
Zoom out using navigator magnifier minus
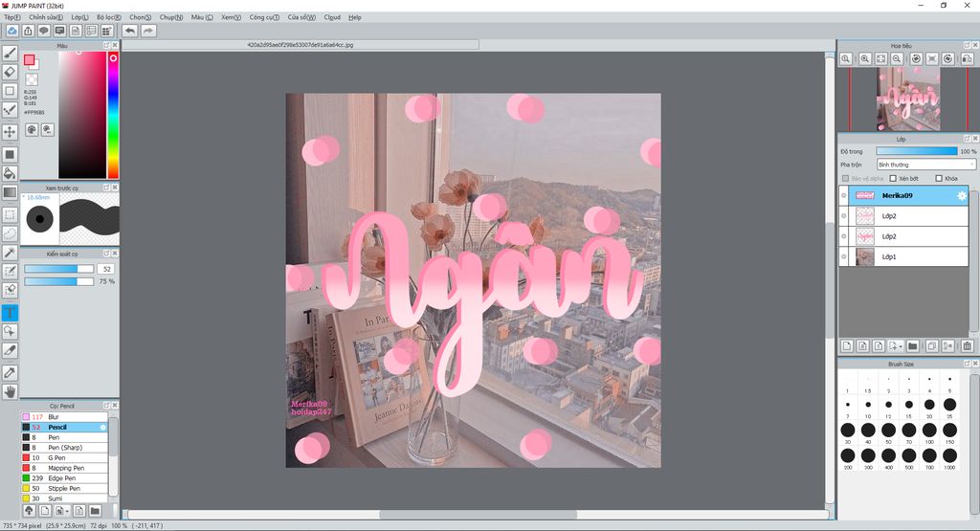click(x=897, y=58)
